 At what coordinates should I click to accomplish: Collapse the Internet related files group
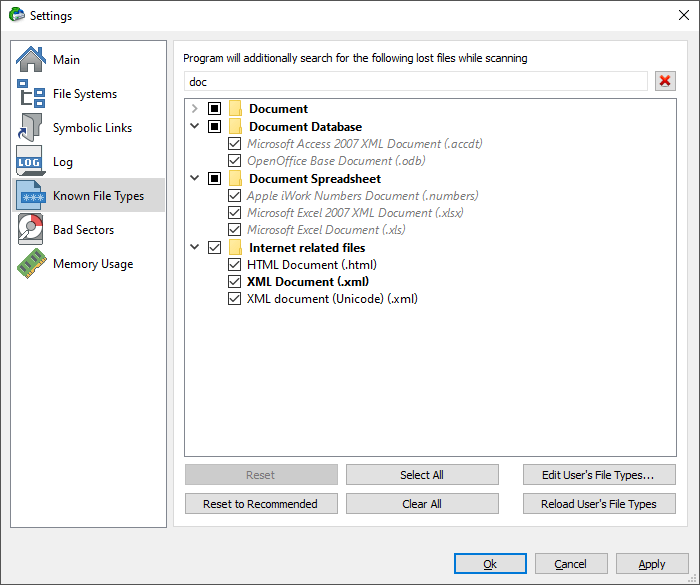coord(194,247)
